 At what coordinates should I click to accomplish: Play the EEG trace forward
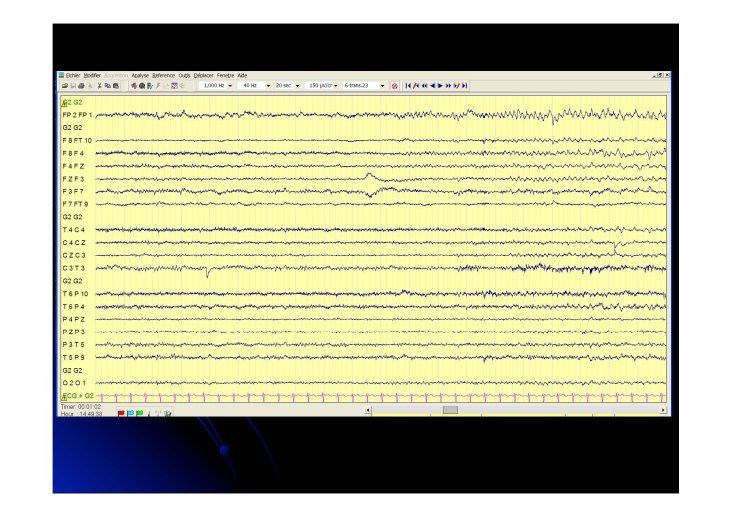coord(440,85)
